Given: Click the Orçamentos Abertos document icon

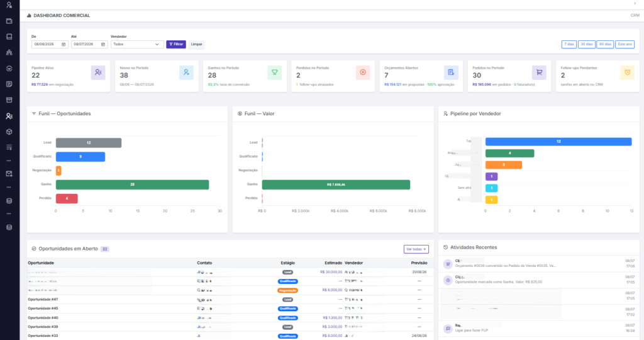Looking at the screenshot, I should [x=451, y=72].
